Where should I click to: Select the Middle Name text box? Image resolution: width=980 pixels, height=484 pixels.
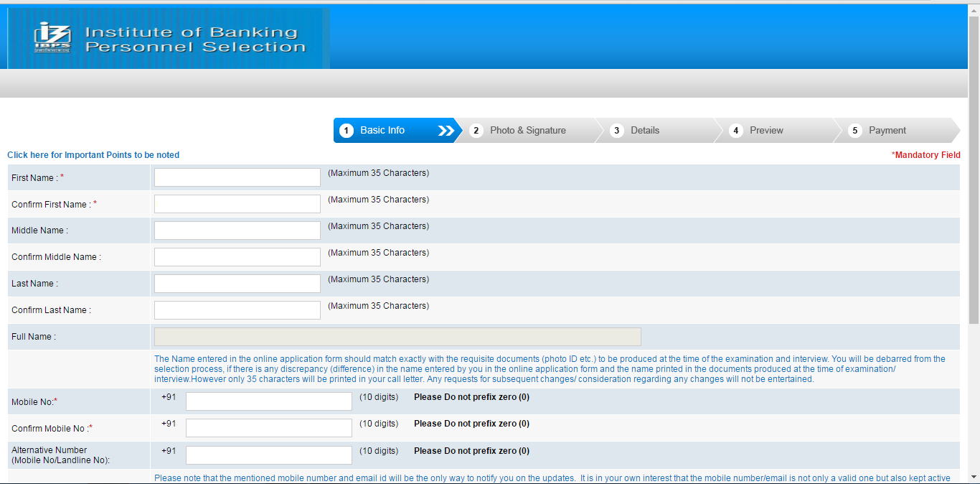(237, 231)
